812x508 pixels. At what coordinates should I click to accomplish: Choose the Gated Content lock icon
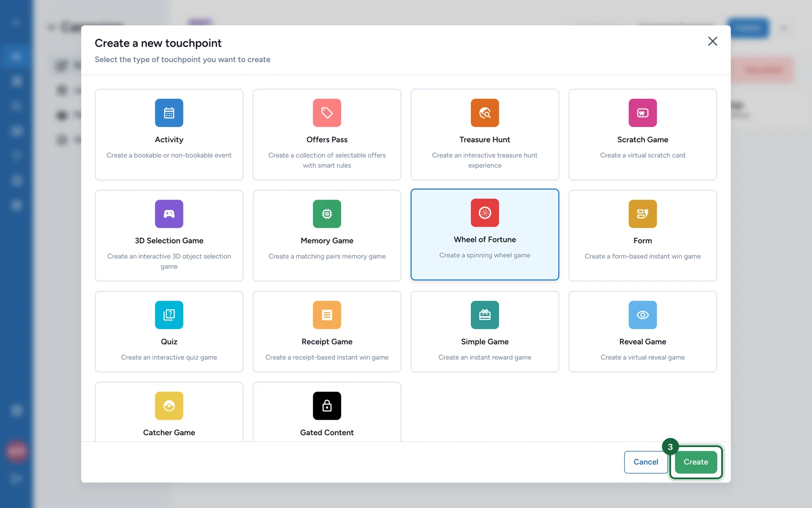pyautogui.click(x=327, y=406)
